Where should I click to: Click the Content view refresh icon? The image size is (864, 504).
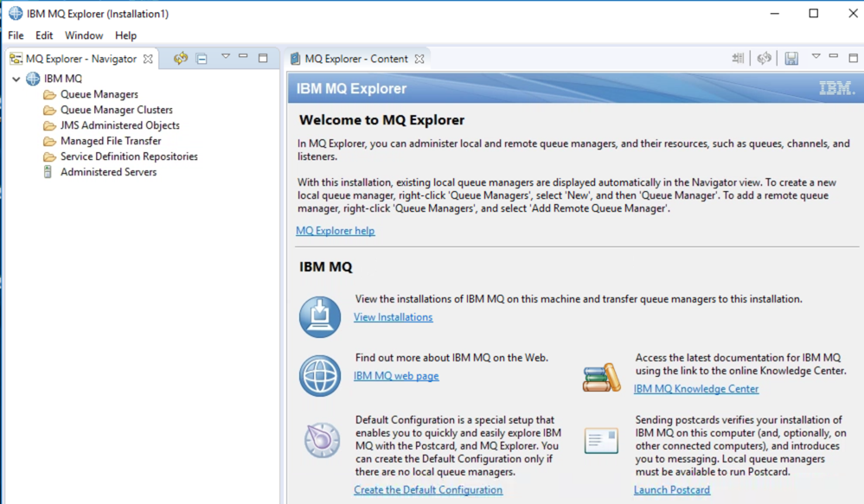pos(764,58)
